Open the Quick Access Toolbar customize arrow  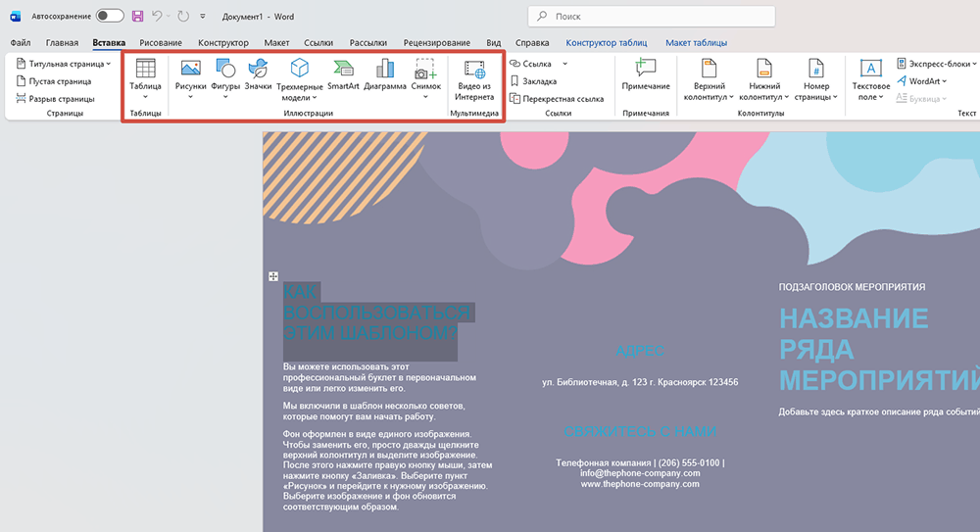click(x=203, y=17)
